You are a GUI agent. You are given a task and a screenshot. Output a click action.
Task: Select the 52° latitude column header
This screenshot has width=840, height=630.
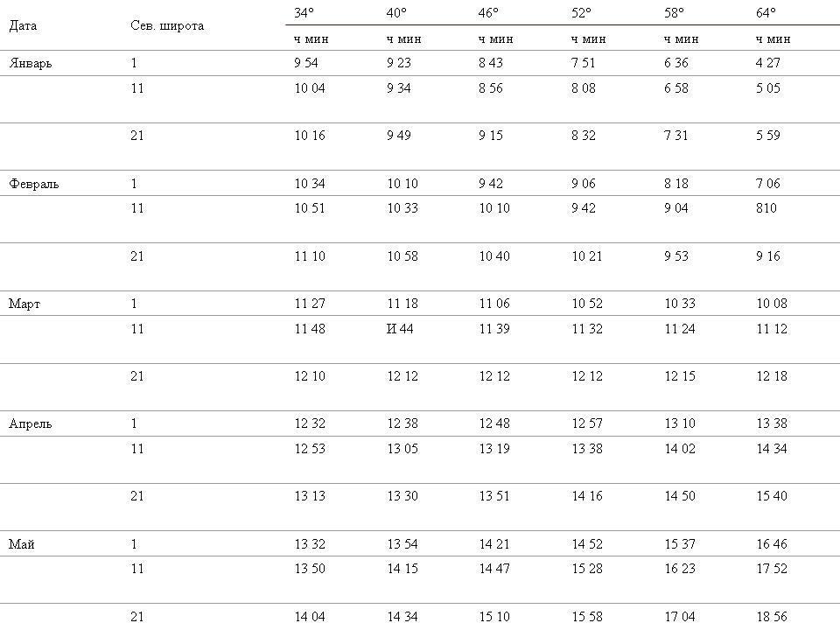tap(581, 13)
